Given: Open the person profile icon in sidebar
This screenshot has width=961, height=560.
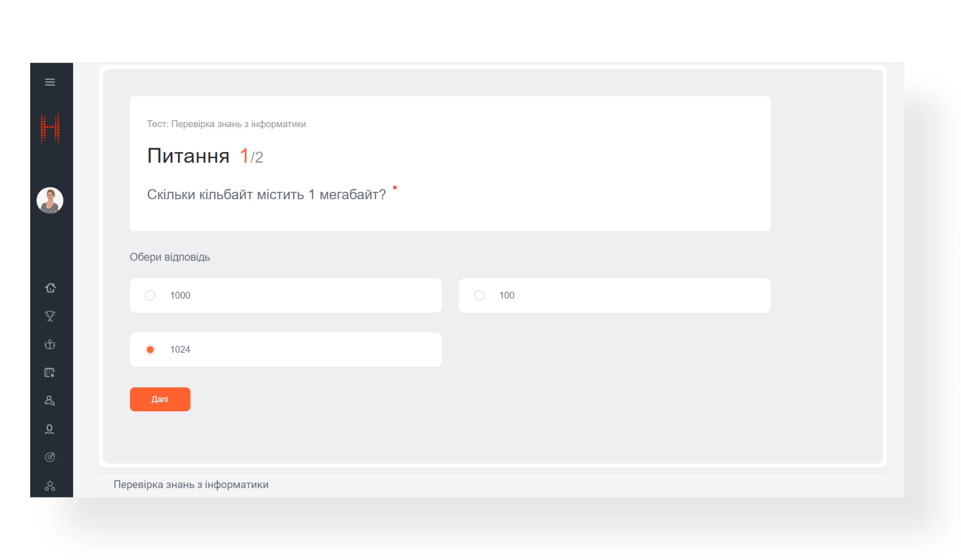Looking at the screenshot, I should [x=50, y=429].
